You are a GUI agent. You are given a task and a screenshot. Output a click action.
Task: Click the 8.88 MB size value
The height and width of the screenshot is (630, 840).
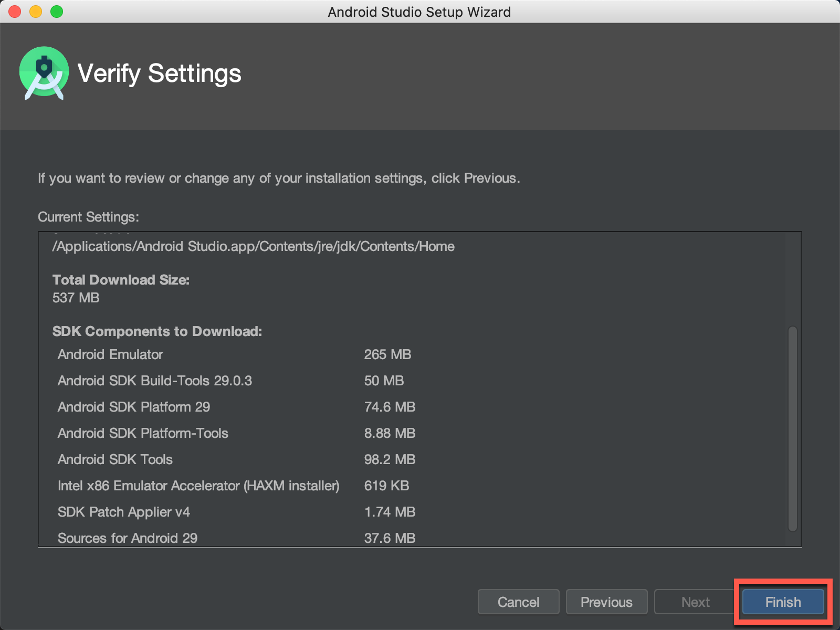click(390, 433)
